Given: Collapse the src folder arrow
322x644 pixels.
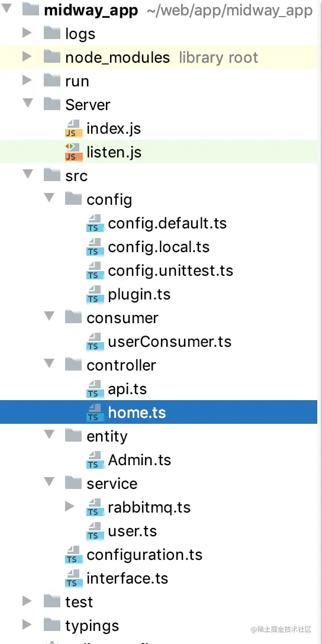Looking at the screenshot, I should click(28, 175).
